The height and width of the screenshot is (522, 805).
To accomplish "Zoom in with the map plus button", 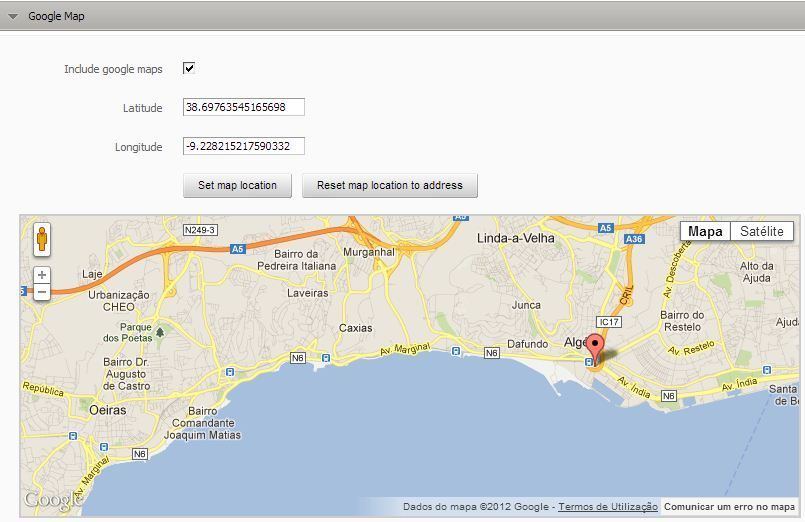I will click(x=42, y=275).
